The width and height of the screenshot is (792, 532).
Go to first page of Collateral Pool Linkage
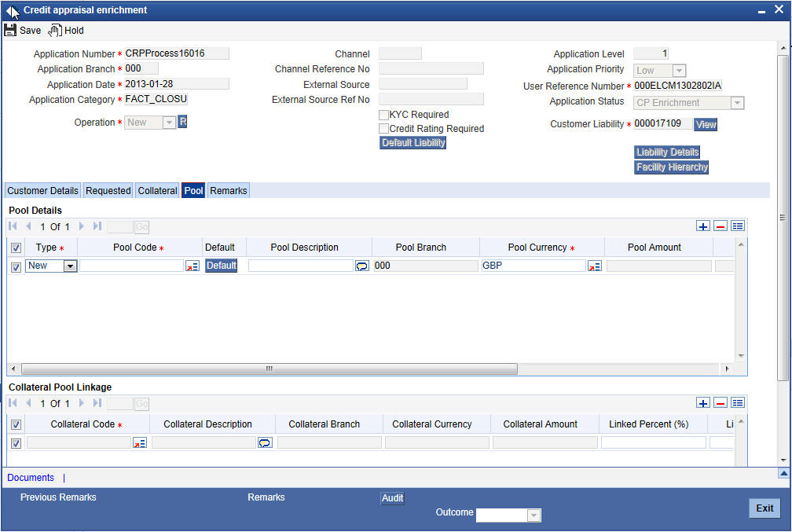point(13,403)
